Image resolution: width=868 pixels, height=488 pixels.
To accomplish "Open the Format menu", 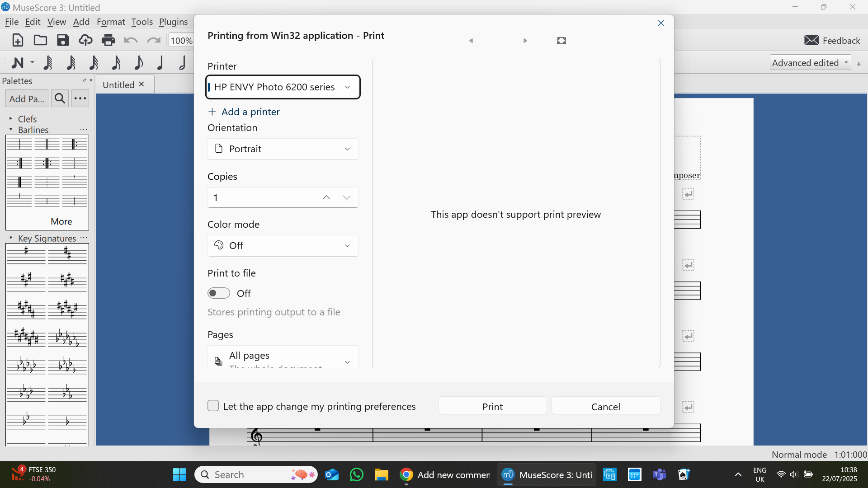I will pyautogui.click(x=111, y=22).
